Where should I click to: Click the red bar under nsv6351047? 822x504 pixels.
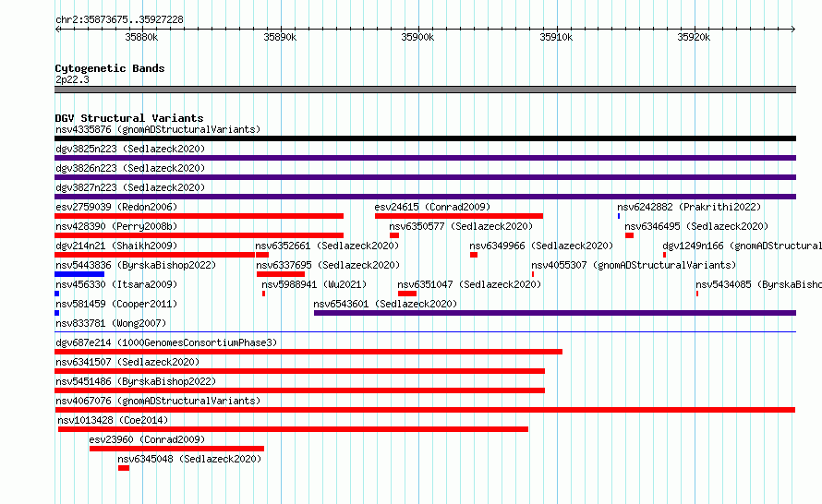click(x=407, y=294)
